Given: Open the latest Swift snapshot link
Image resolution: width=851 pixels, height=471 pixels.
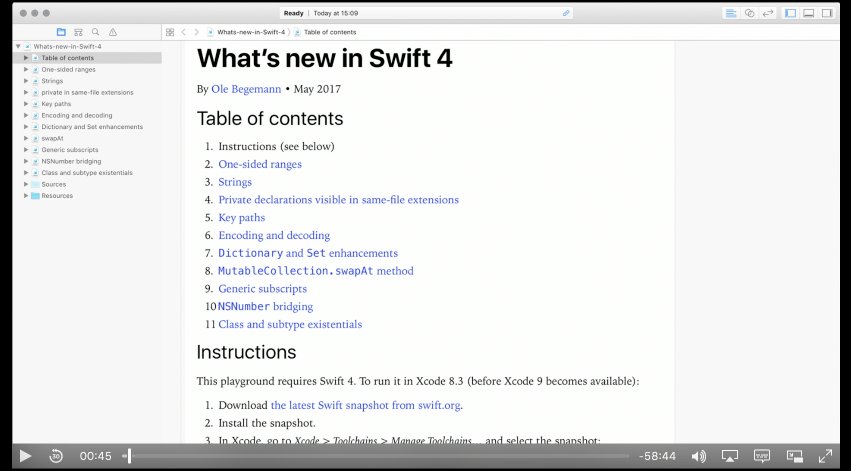Looking at the screenshot, I should pos(365,405).
